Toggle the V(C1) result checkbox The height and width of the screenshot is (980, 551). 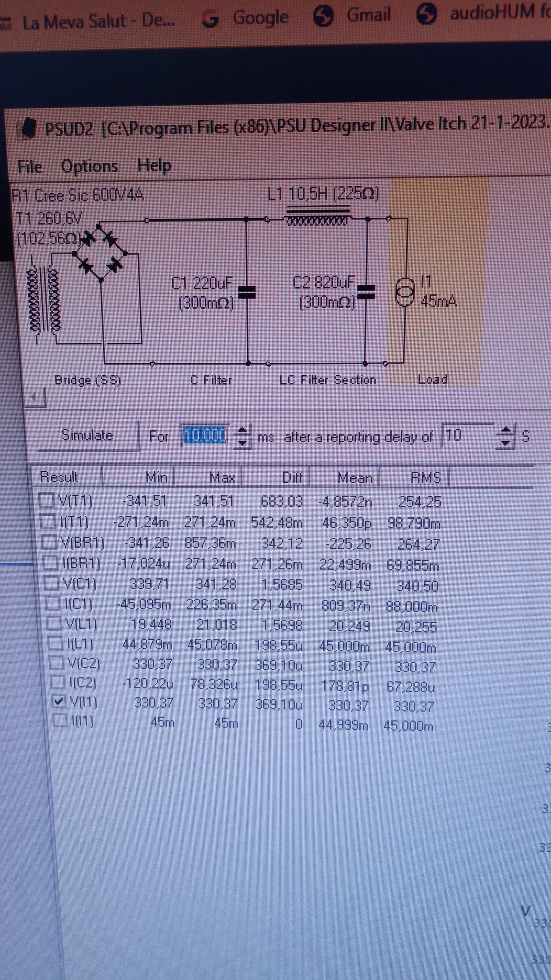click(52, 583)
